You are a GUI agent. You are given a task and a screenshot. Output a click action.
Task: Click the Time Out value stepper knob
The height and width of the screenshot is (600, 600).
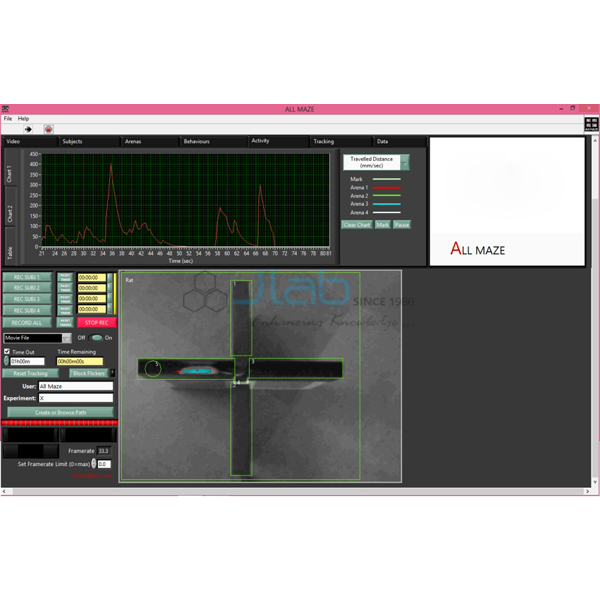click(6, 360)
